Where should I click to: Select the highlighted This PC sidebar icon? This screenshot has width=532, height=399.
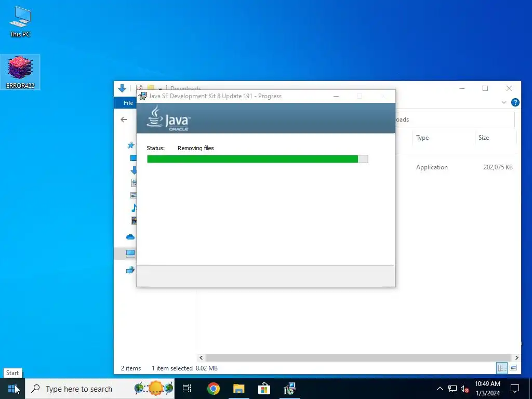130,253
